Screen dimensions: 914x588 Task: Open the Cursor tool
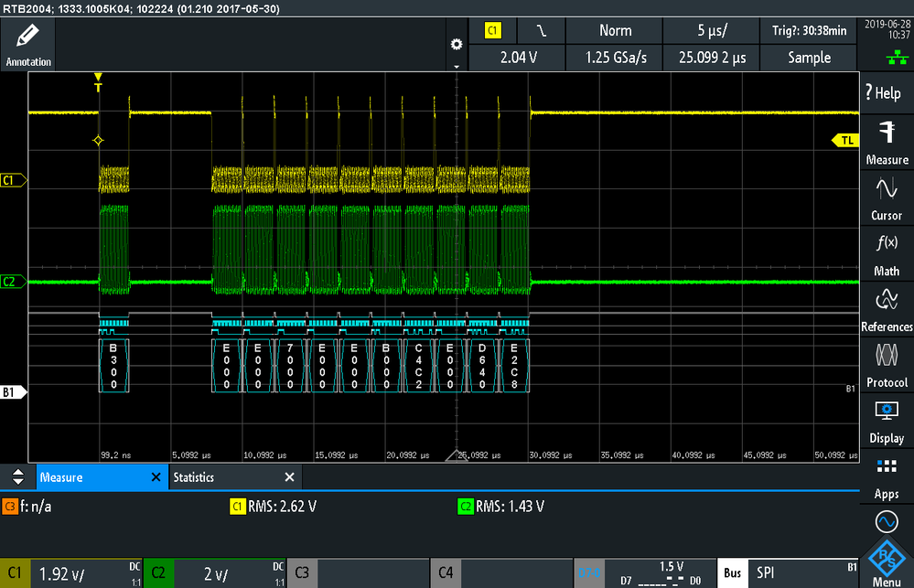click(887, 198)
